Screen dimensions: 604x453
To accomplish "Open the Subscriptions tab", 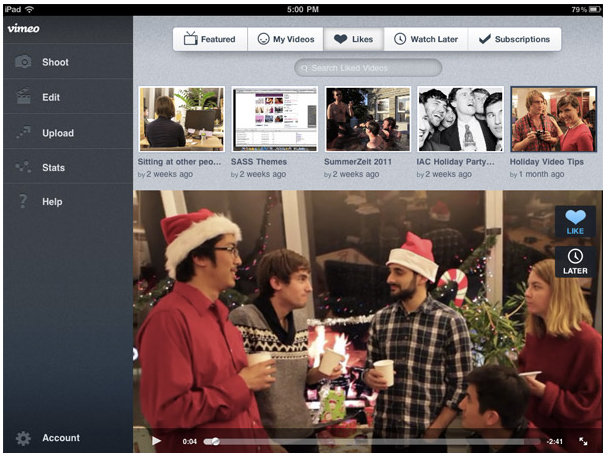I will [515, 39].
